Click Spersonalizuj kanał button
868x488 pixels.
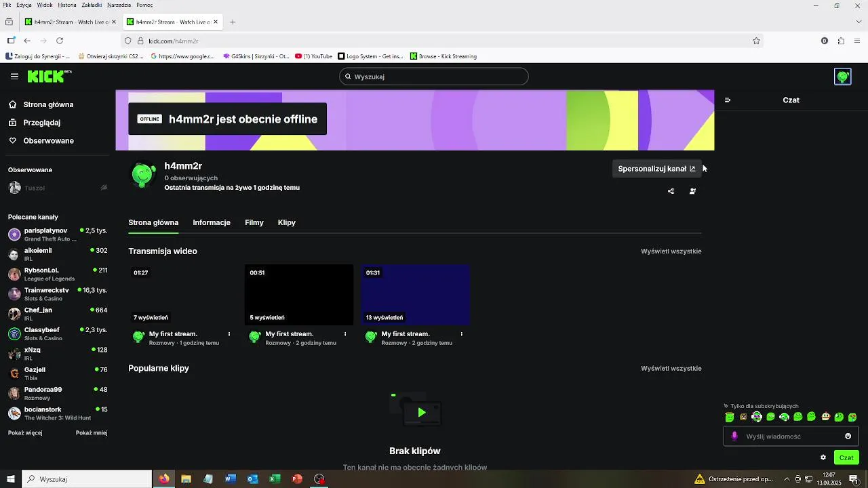[x=656, y=169]
